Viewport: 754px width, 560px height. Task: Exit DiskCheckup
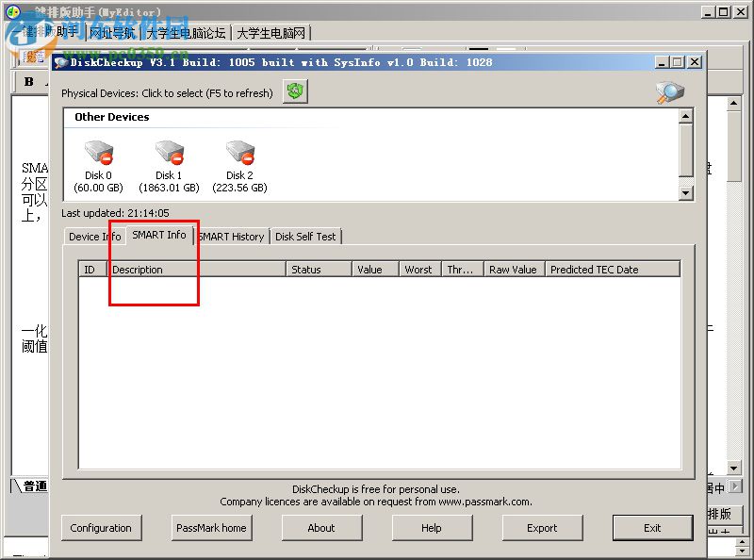pyautogui.click(x=652, y=528)
